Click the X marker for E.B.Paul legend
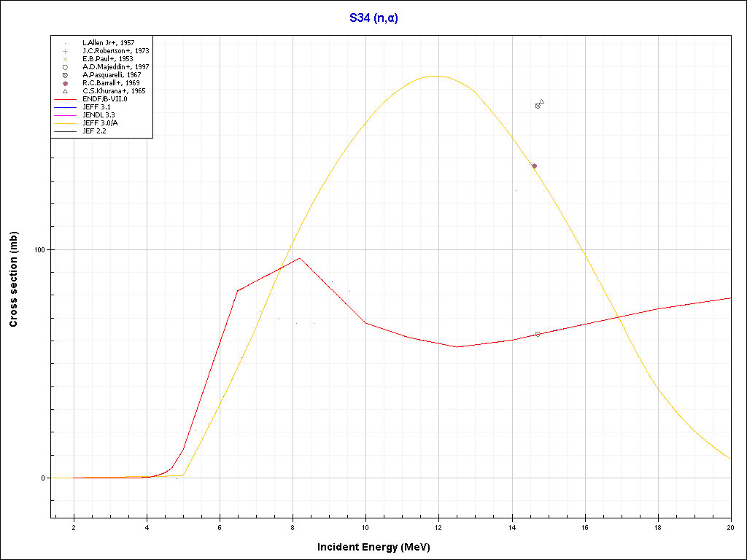This screenshot has height=560, width=747. [65, 59]
